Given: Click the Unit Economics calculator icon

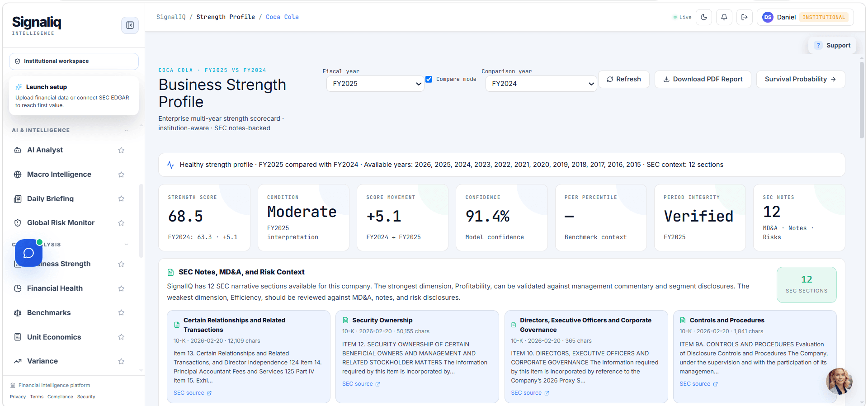Looking at the screenshot, I should click(18, 337).
